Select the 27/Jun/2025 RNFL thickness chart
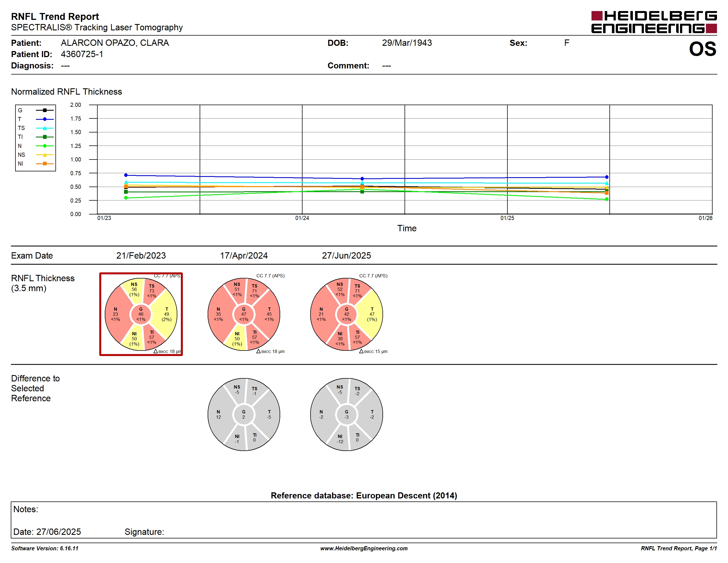 [347, 314]
